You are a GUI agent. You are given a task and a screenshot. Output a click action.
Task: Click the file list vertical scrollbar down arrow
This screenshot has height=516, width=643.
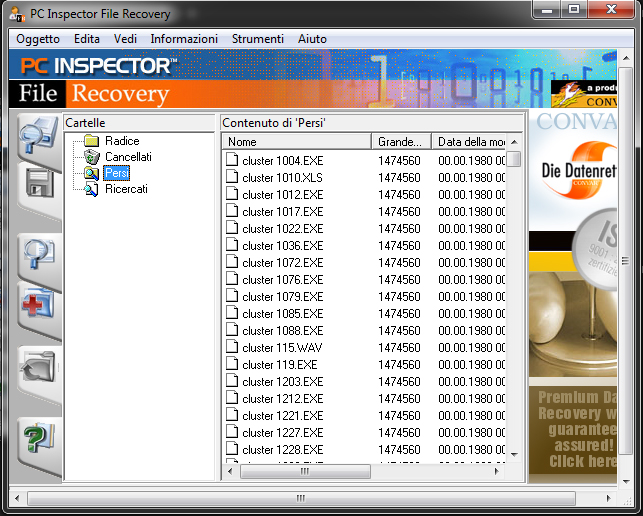(514, 453)
